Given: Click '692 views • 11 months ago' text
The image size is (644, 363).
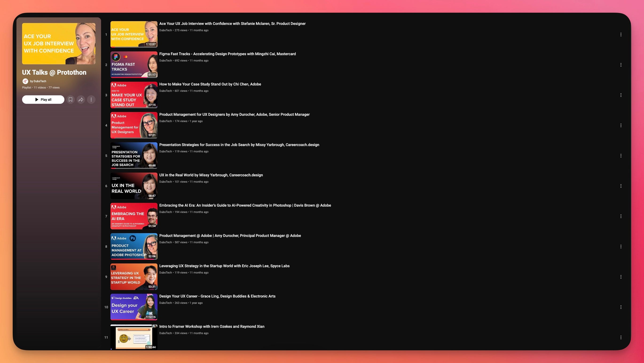Looking at the screenshot, I should (192, 60).
